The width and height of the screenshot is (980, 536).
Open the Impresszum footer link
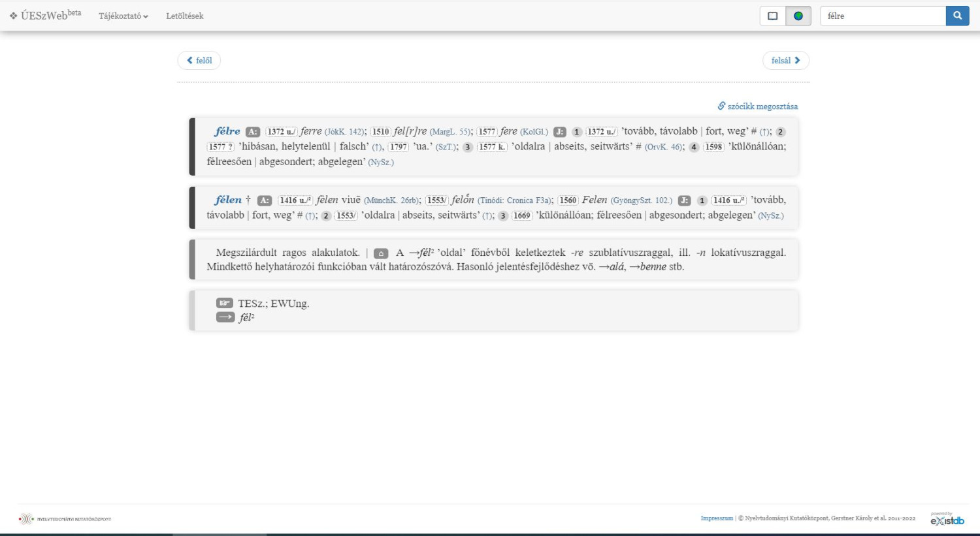[717, 518]
